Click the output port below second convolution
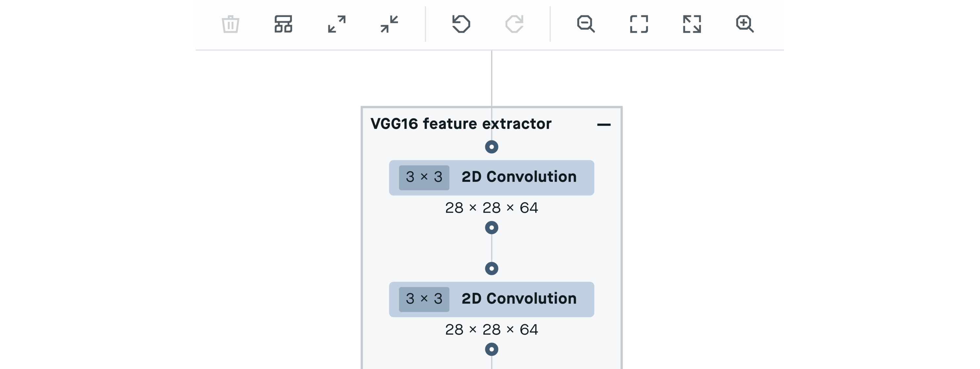 492,349
